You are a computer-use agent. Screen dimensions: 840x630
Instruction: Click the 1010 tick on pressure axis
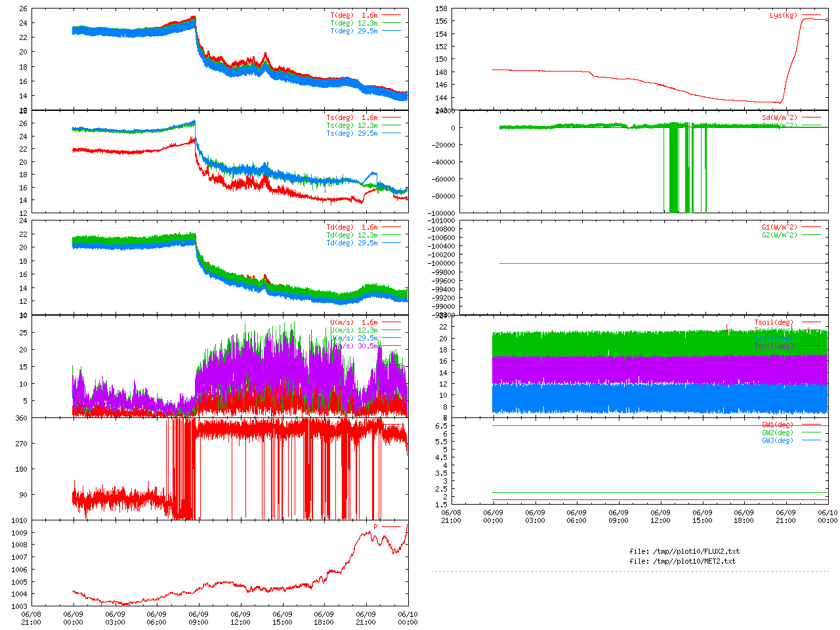(19, 520)
